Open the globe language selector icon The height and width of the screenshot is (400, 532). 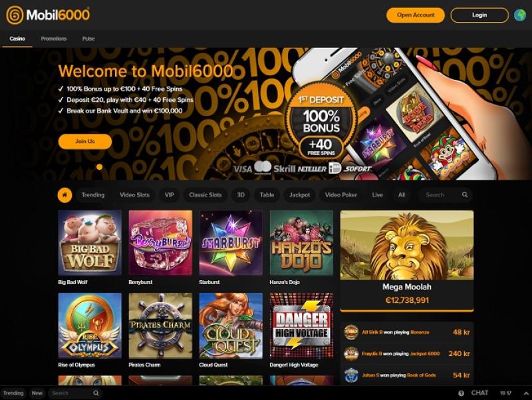point(520,15)
